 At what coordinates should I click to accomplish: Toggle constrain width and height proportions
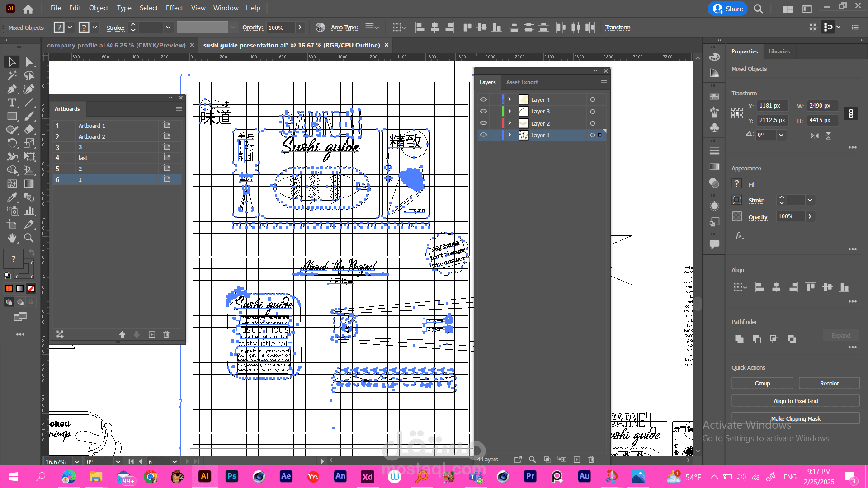[851, 113]
